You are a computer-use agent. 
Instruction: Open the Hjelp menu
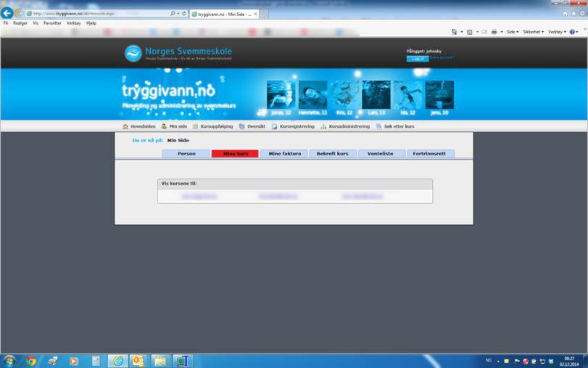pos(91,23)
